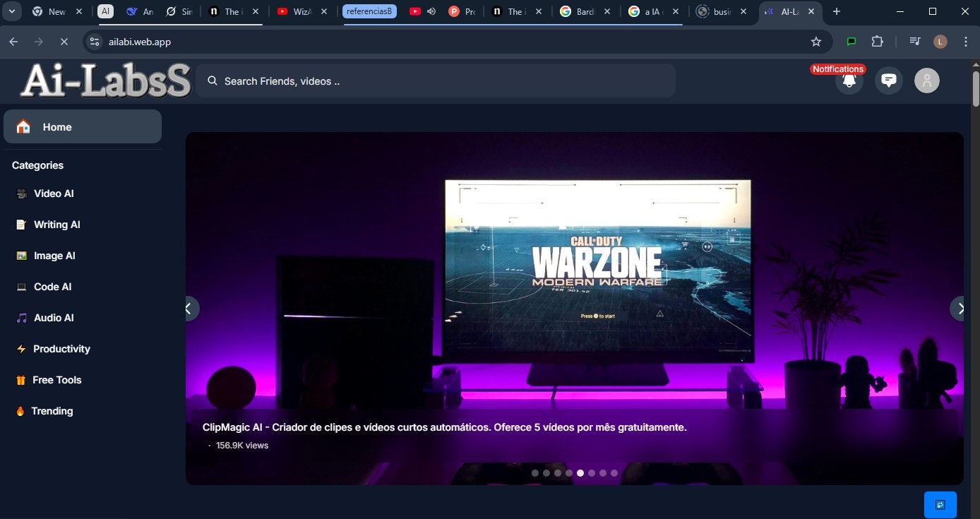
Task: Click the flame icon for Trending
Action: coord(20,411)
